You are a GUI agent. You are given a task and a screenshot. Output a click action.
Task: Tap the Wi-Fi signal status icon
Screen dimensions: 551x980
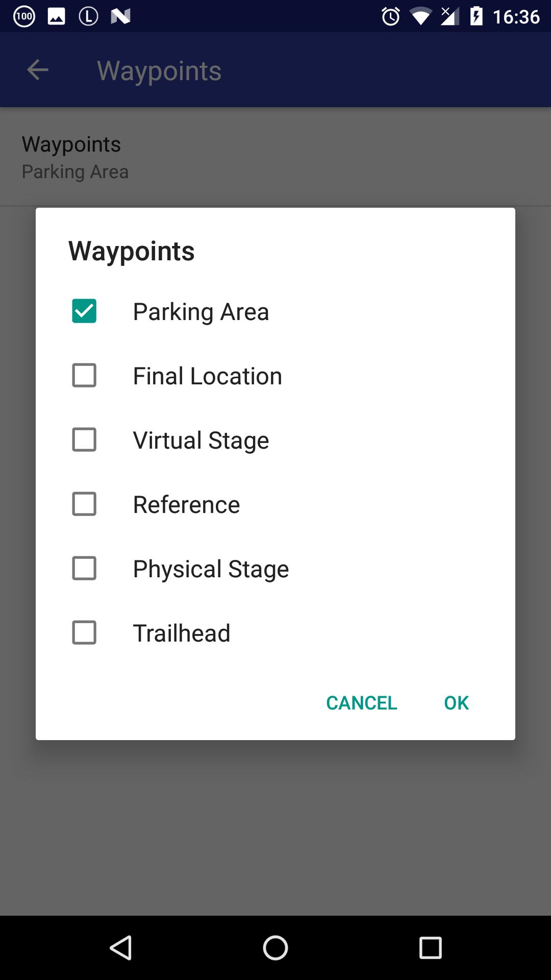click(x=420, y=16)
